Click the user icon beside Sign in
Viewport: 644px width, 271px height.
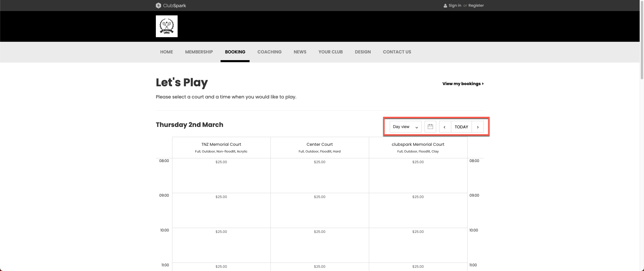pyautogui.click(x=445, y=6)
